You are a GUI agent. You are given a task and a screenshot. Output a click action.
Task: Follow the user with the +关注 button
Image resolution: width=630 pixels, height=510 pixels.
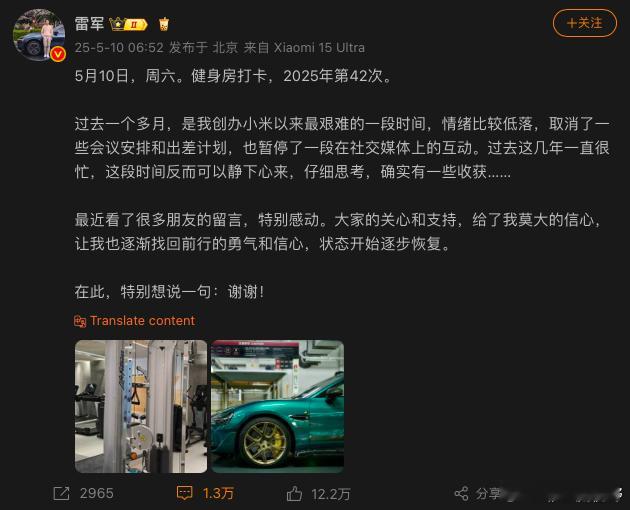coord(585,23)
